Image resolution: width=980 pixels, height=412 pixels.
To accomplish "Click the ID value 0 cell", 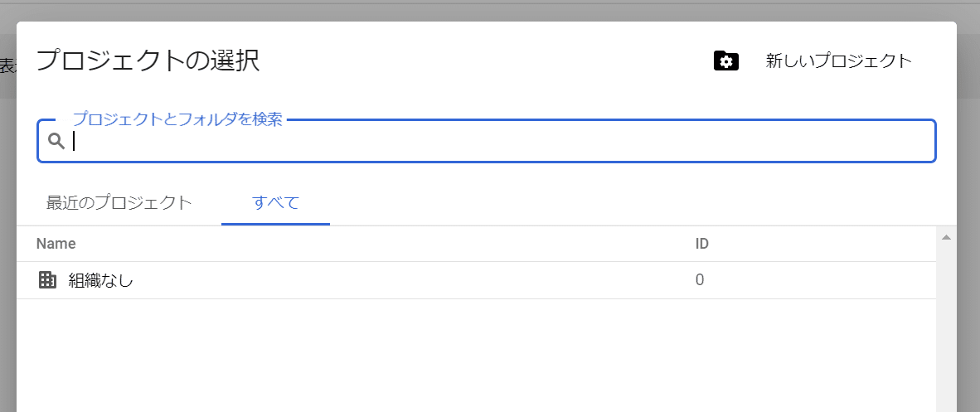I will click(700, 280).
